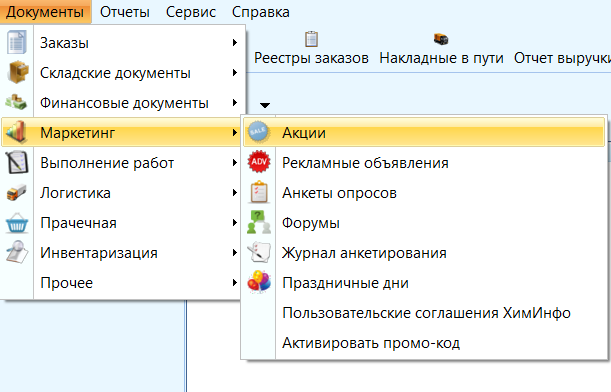Select Журнал анкетирования entry
The height and width of the screenshot is (392, 611).
point(424,253)
